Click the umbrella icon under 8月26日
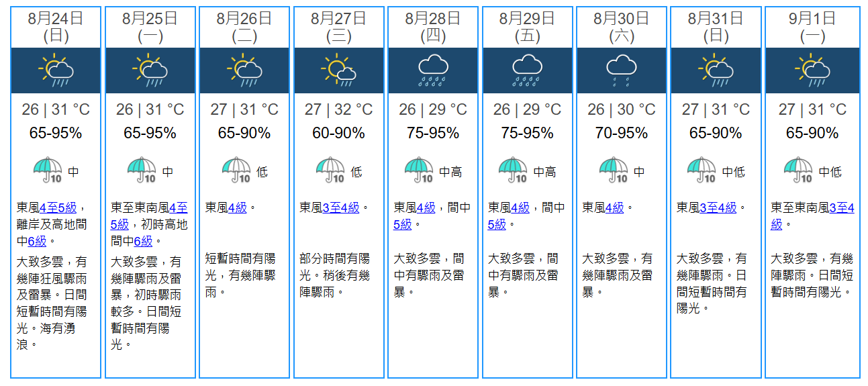This screenshot has width=868, height=386. pos(236,171)
